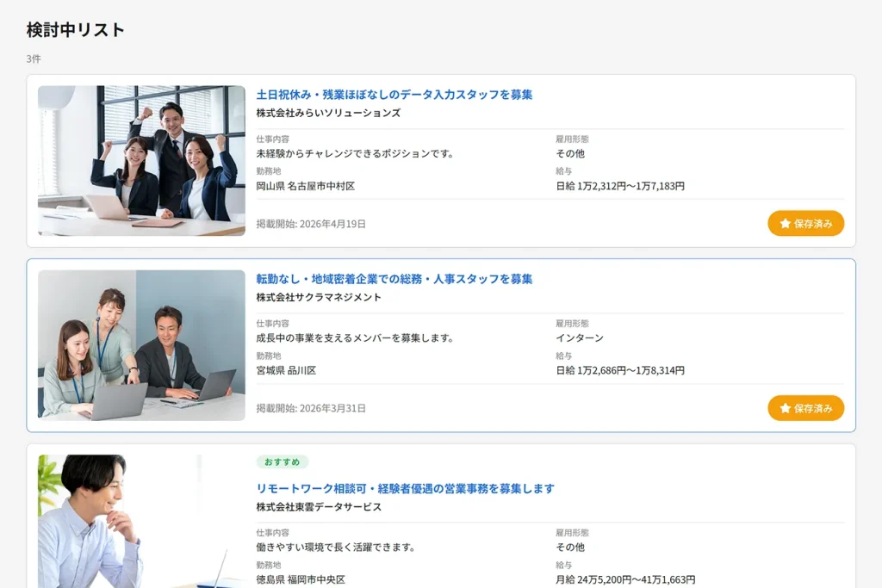Select salary 日給 1万2,686円～1万8,314円
Screen dimensions: 882x588
[x=620, y=370]
